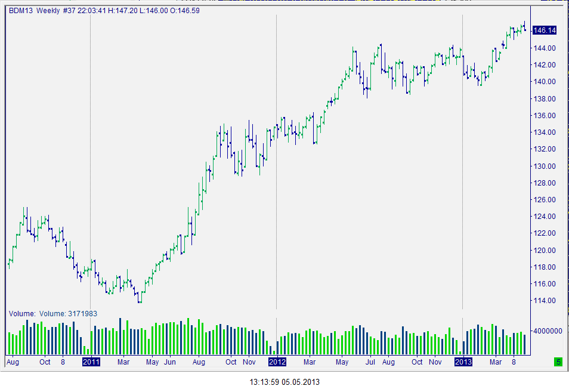
Task: Click the 4000000 volume axis label
Action: click(x=548, y=331)
